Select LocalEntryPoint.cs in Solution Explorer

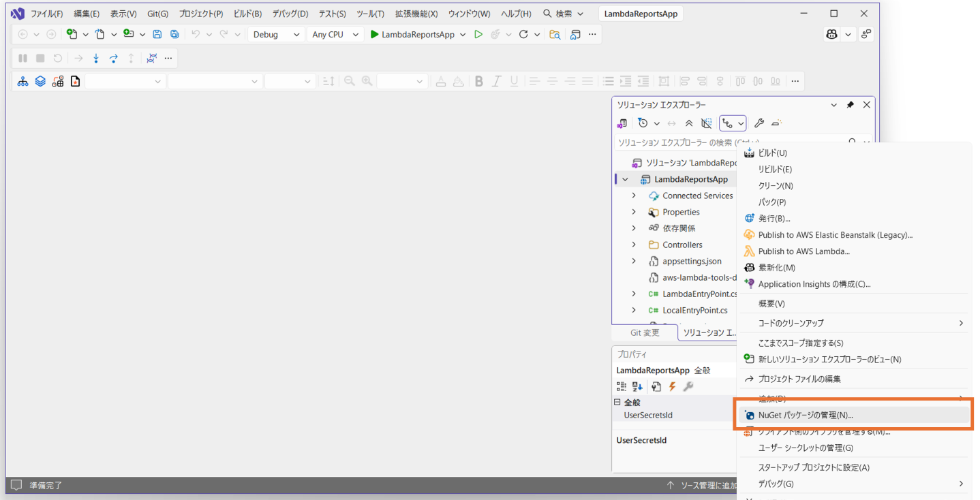(x=694, y=310)
